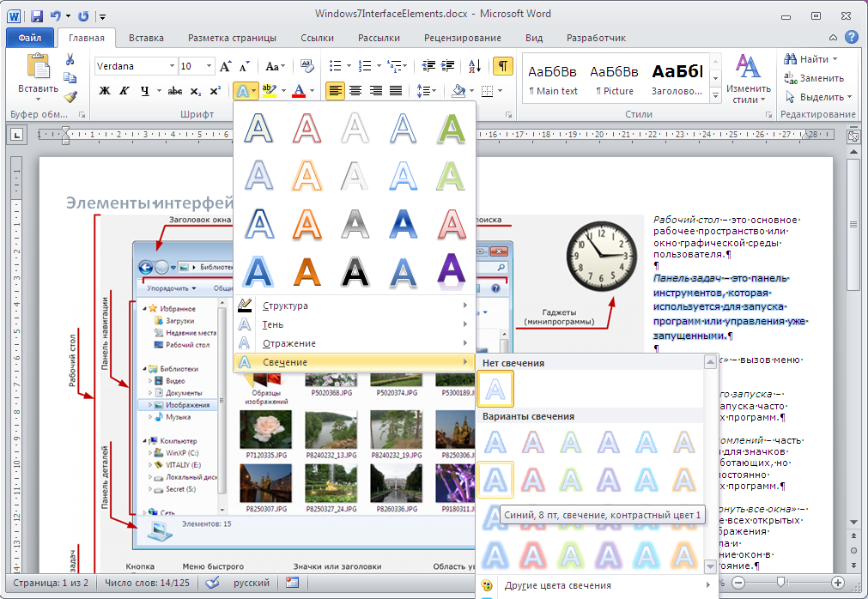Toggle Italic (К) formatting
The width and height of the screenshot is (868, 599).
[x=124, y=91]
